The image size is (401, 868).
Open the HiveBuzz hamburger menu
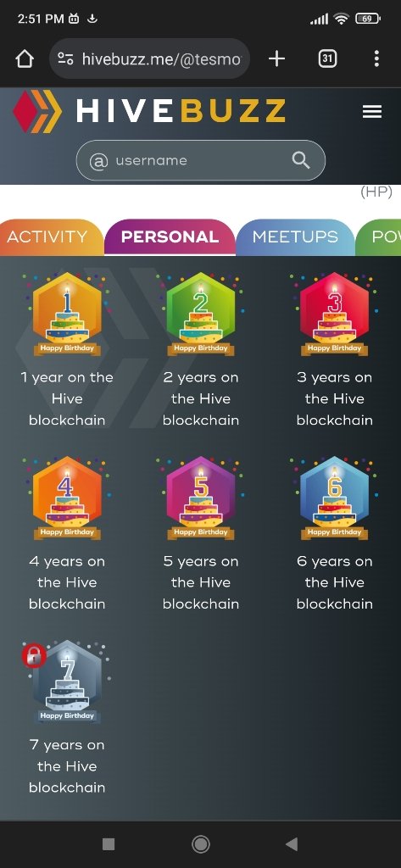click(371, 112)
